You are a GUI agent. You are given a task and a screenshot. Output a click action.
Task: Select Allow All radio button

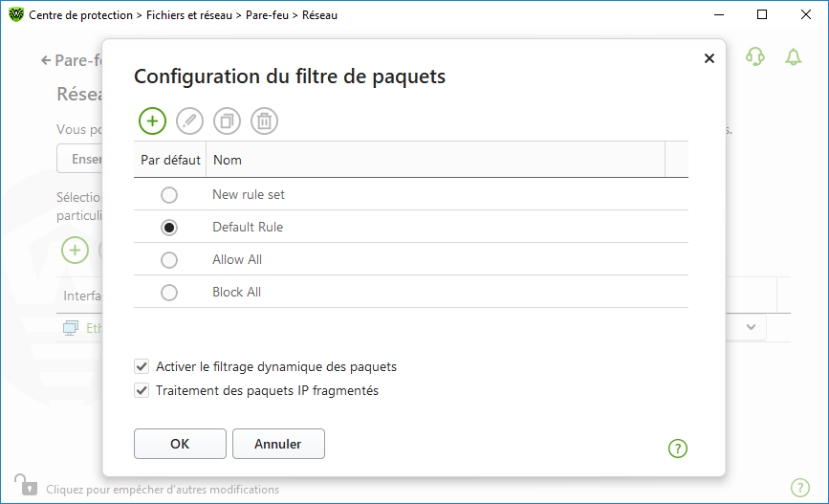pyautogui.click(x=169, y=260)
